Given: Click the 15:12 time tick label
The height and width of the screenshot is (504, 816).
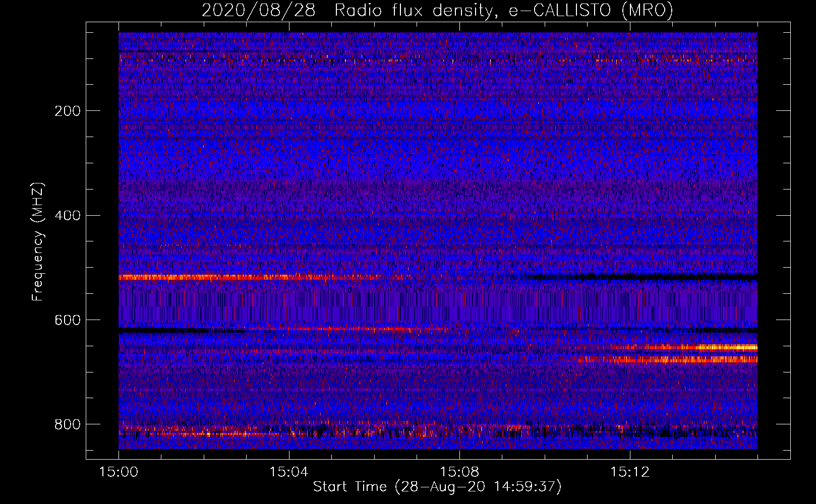Looking at the screenshot, I should point(630,472).
